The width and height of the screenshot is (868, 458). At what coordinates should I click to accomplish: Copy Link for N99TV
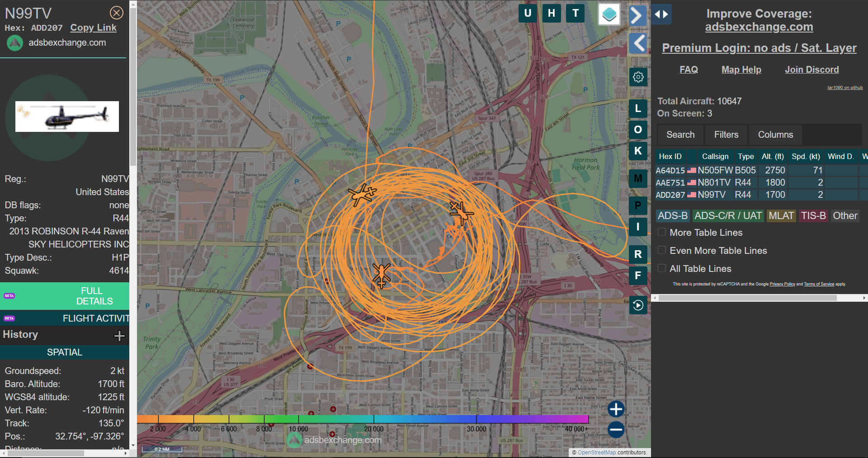[x=93, y=28]
